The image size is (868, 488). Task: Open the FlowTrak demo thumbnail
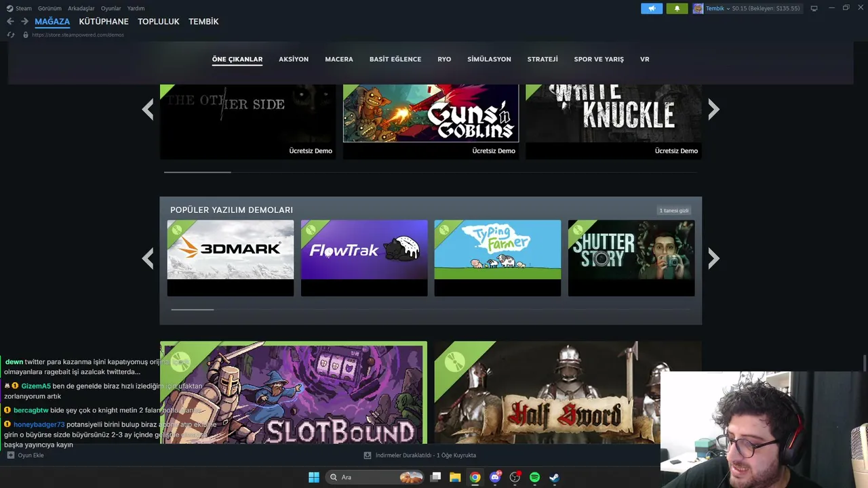364,258
